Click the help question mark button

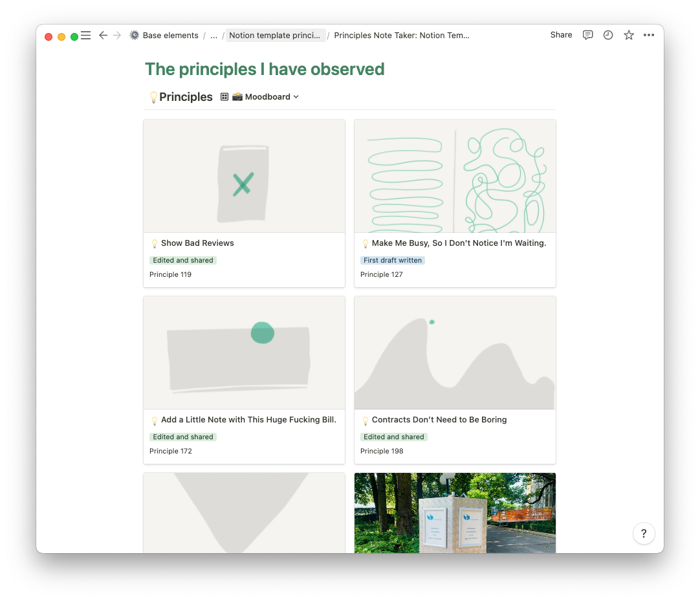tap(644, 534)
